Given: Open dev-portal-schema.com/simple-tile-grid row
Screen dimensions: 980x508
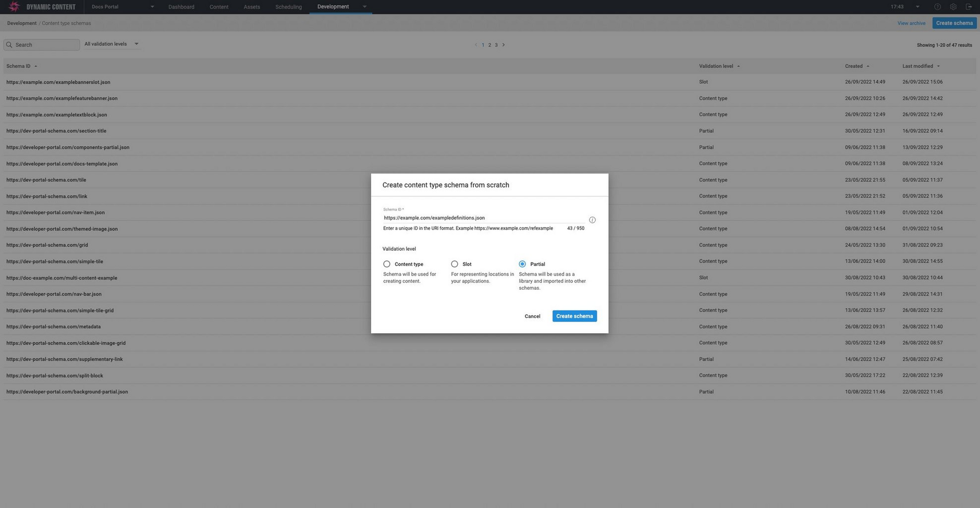Looking at the screenshot, I should pyautogui.click(x=489, y=311).
